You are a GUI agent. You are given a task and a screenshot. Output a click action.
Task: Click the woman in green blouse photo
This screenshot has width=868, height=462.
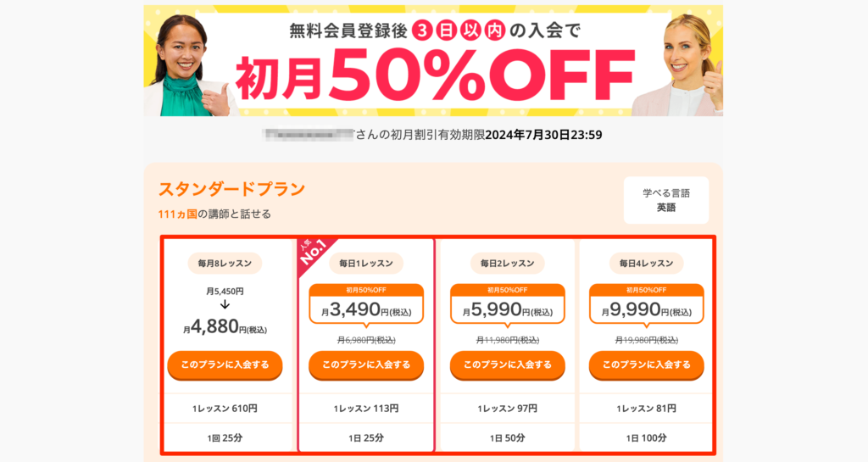(x=186, y=65)
